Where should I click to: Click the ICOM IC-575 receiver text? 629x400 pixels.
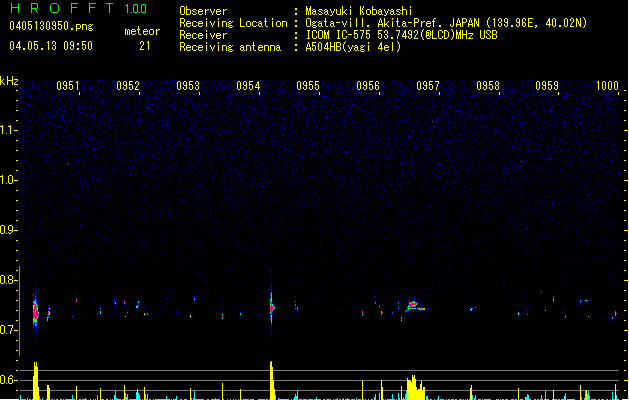[x=401, y=35]
